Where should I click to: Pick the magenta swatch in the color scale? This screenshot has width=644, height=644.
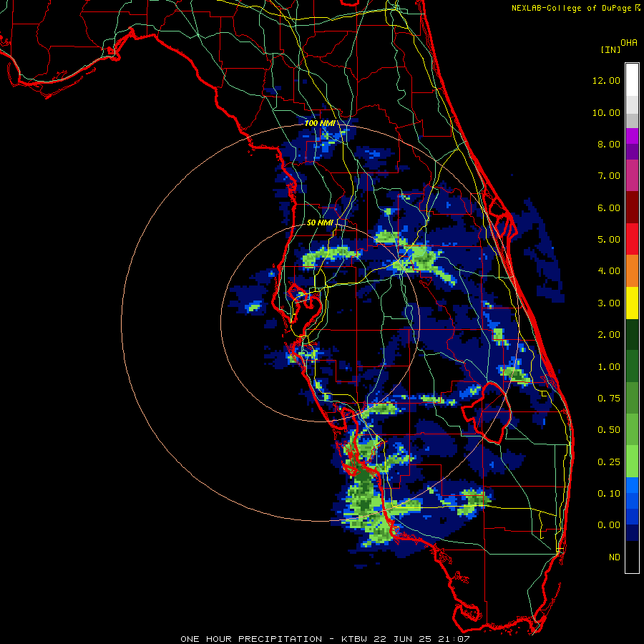(632, 136)
